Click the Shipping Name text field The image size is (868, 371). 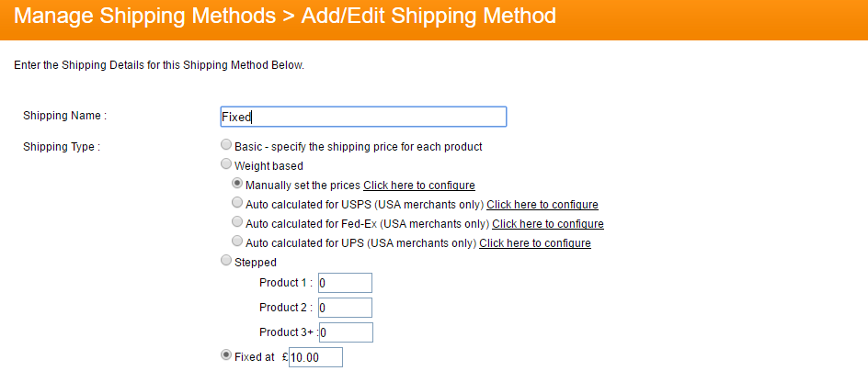(362, 117)
